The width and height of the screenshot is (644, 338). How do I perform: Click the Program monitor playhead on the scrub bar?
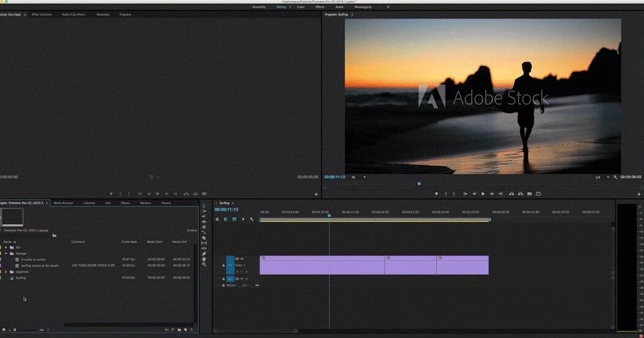419,184
